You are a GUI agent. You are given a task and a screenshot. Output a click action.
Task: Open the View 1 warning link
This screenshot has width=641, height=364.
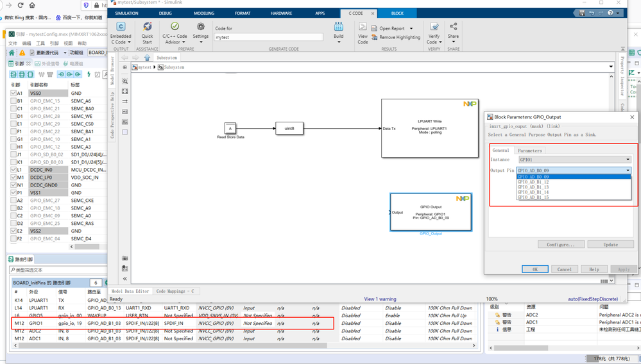click(x=380, y=299)
